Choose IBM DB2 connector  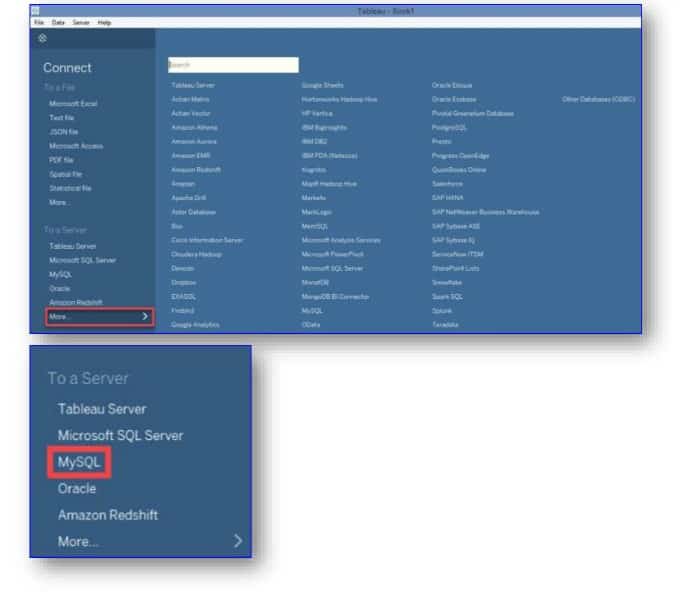click(x=314, y=141)
